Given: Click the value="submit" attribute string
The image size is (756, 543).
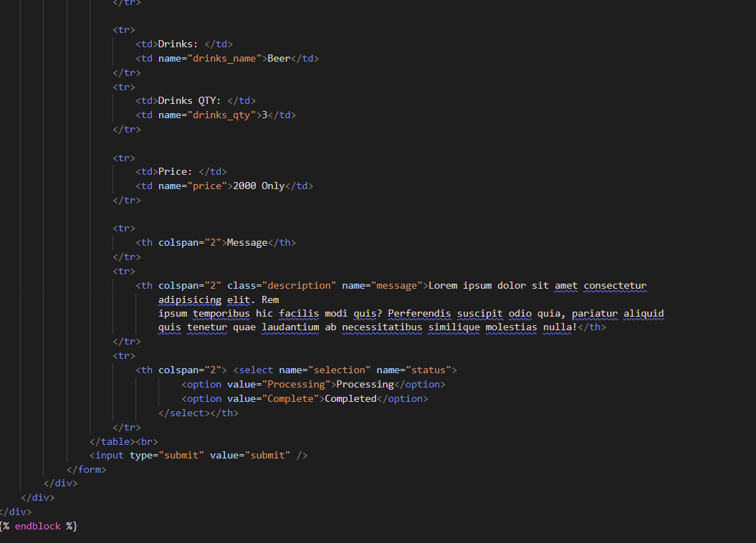Looking at the screenshot, I should [x=250, y=456].
